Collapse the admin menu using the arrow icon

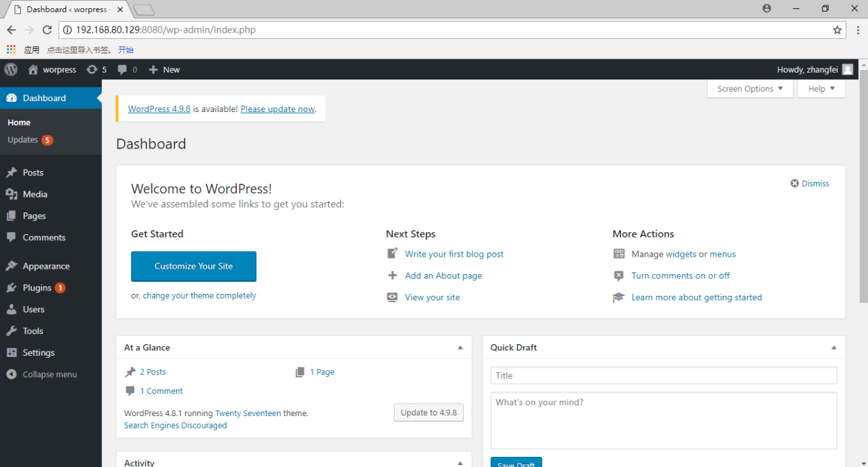(12, 374)
